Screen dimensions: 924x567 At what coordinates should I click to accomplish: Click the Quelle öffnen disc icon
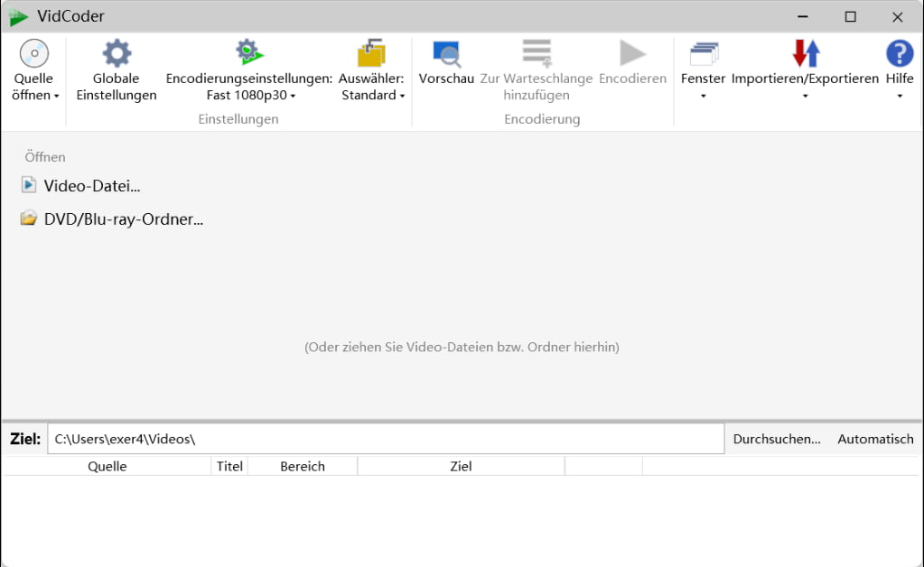point(34,53)
